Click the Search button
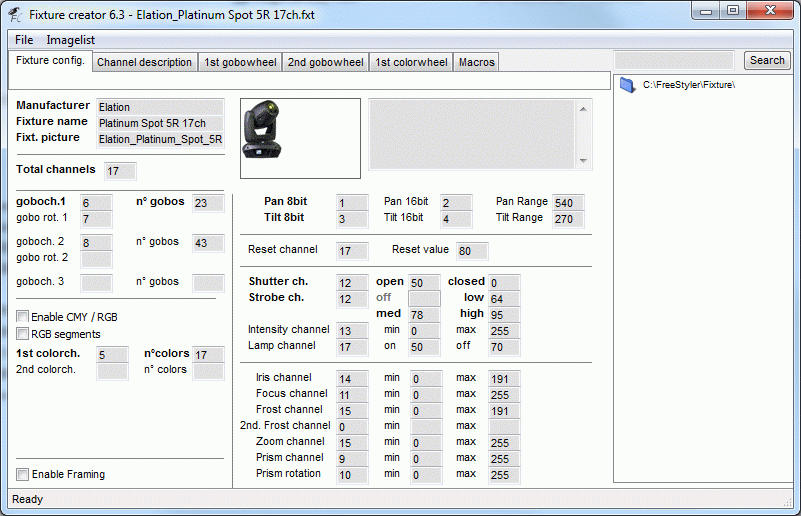 767,60
